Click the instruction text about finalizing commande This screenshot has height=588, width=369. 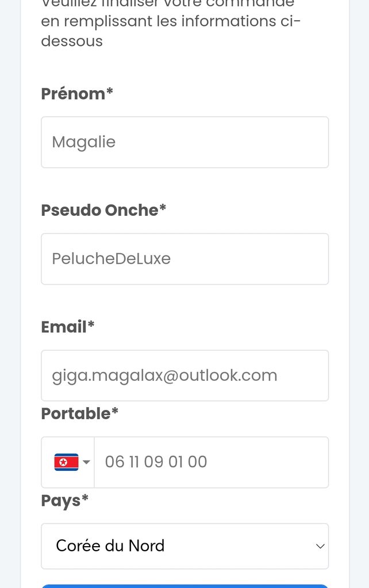tap(171, 22)
